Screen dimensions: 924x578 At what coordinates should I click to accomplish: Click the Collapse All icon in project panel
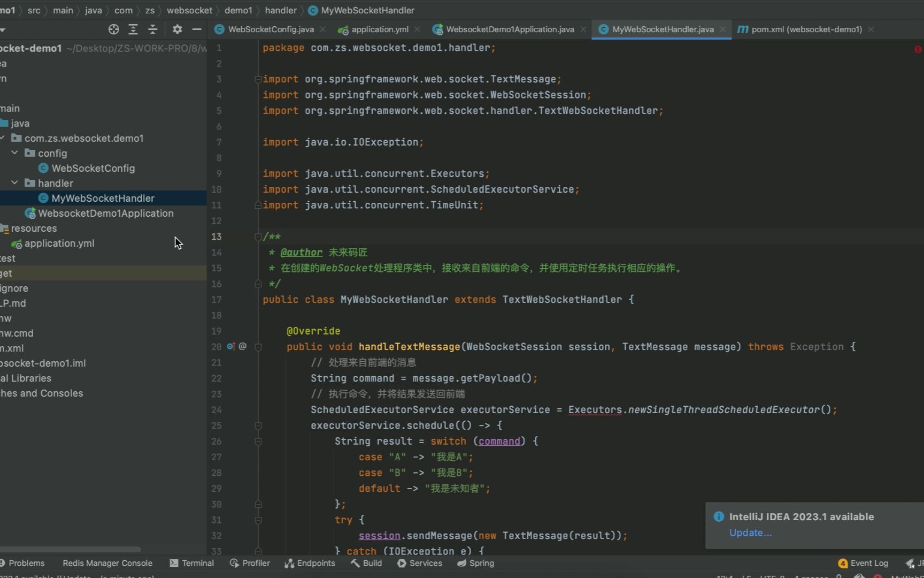point(153,29)
